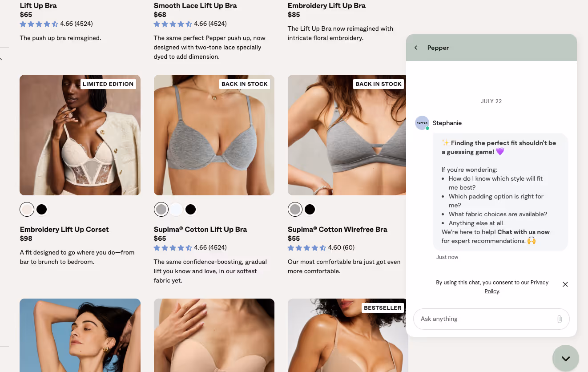Select cream swatch for Embroidery Lift Up Corset
The image size is (588, 372).
tap(27, 209)
